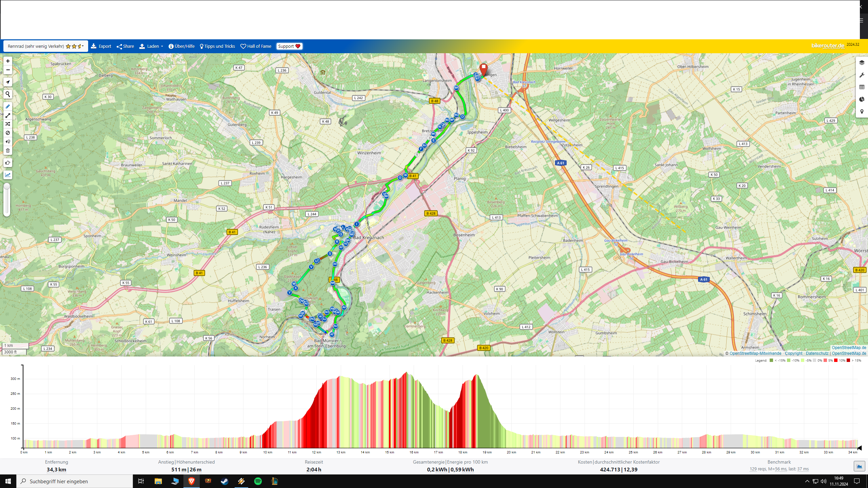868x488 pixels.
Task: Switch to Brave browser on taskbar
Action: click(x=192, y=481)
